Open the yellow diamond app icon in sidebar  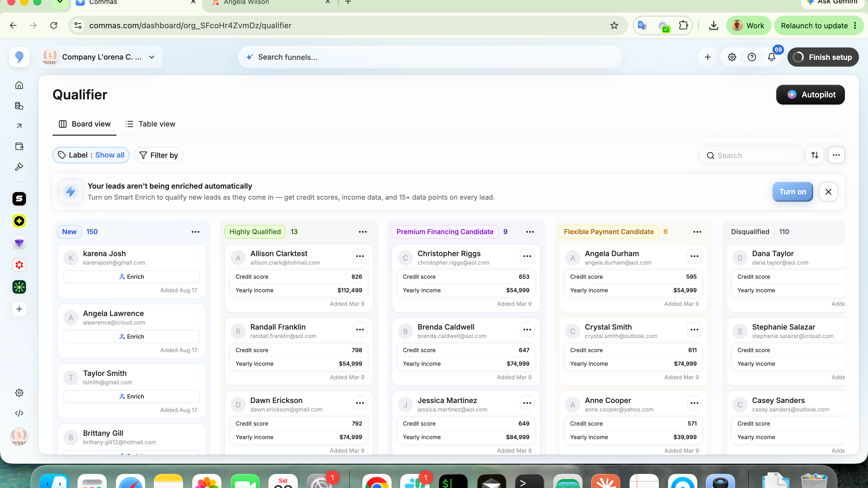point(19,221)
